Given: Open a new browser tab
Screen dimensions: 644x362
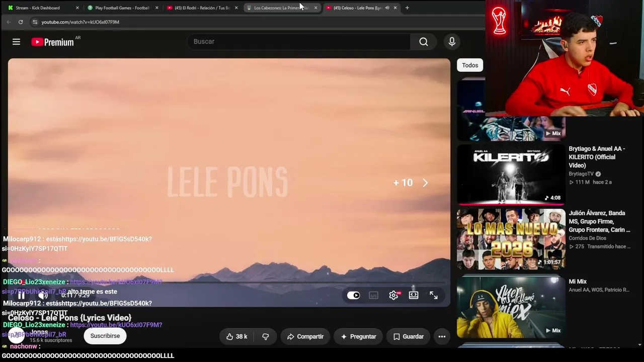Looking at the screenshot, I should point(407,8).
